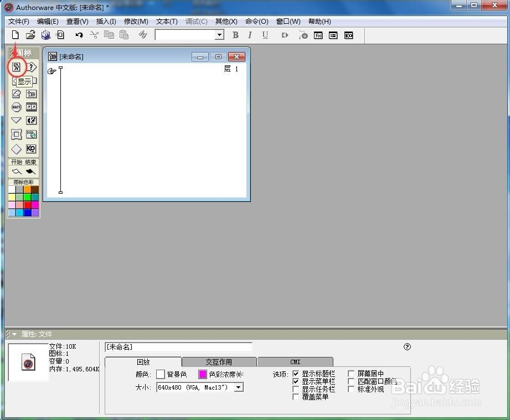Select the Digital Movie film icon
This screenshot has width=510, height=420.
click(31, 107)
